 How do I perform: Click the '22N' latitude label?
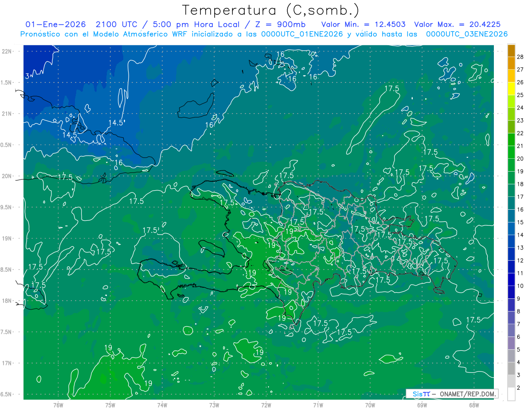pyautogui.click(x=7, y=51)
